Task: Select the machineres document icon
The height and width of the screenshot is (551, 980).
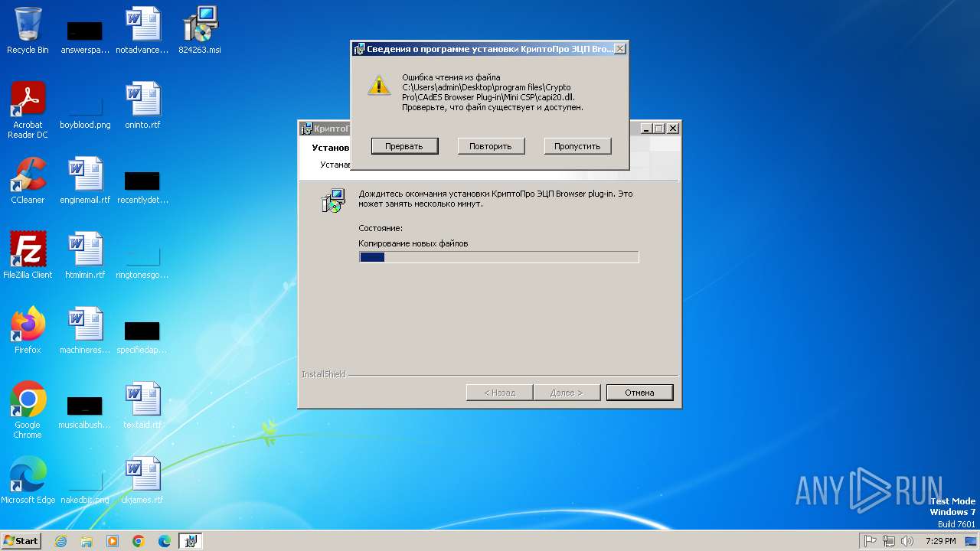Action: pos(85,331)
